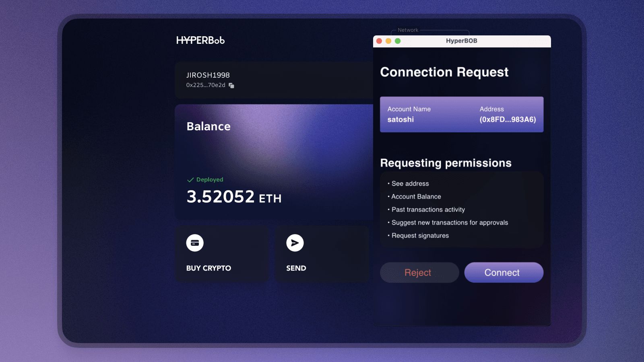Viewport: 644px width, 362px height.
Task: Close the HyperBOB popup window
Action: (379, 41)
